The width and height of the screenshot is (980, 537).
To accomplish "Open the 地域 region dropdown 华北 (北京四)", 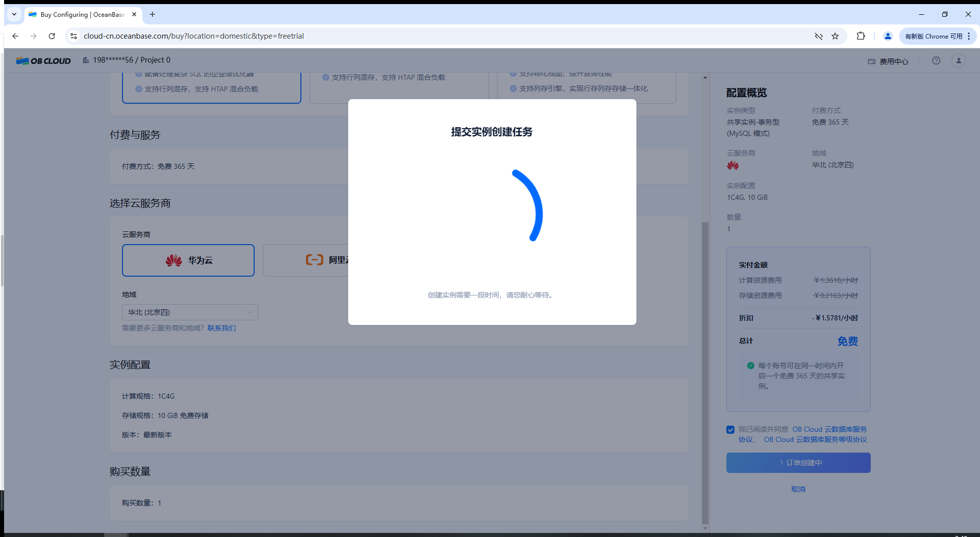I will (x=190, y=312).
